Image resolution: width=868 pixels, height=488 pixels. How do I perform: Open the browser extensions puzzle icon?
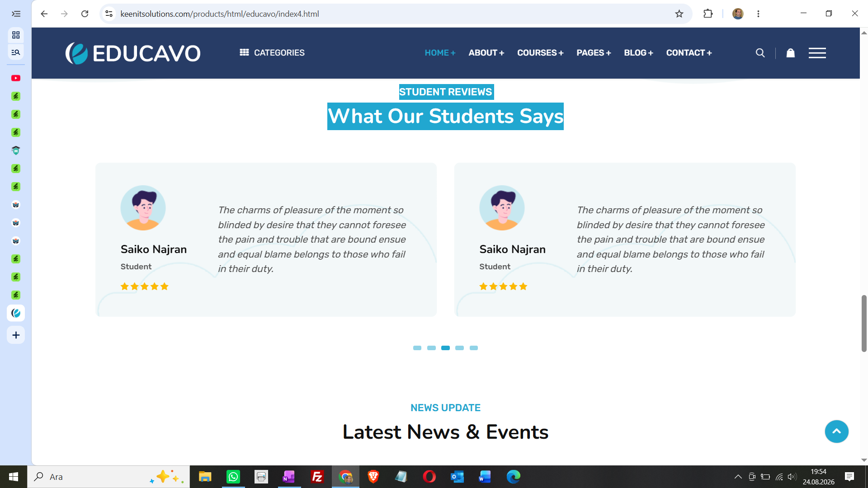pyautogui.click(x=708, y=14)
